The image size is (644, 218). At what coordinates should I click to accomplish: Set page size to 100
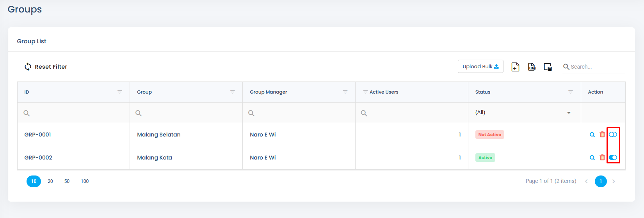click(85, 181)
